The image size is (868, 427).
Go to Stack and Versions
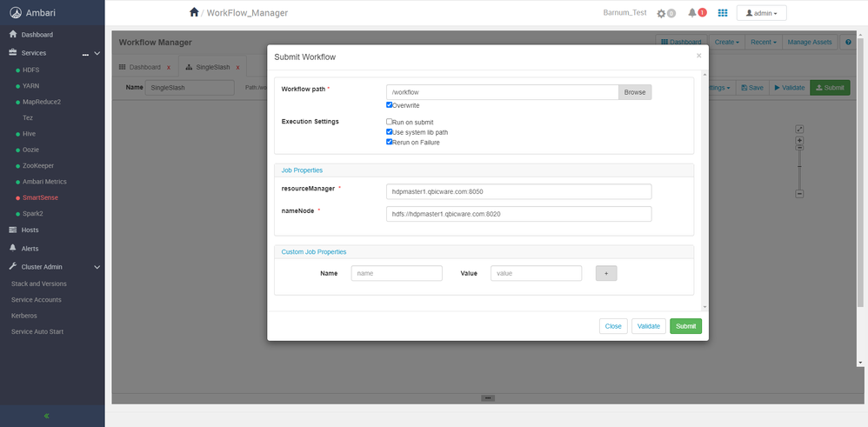pos(39,284)
